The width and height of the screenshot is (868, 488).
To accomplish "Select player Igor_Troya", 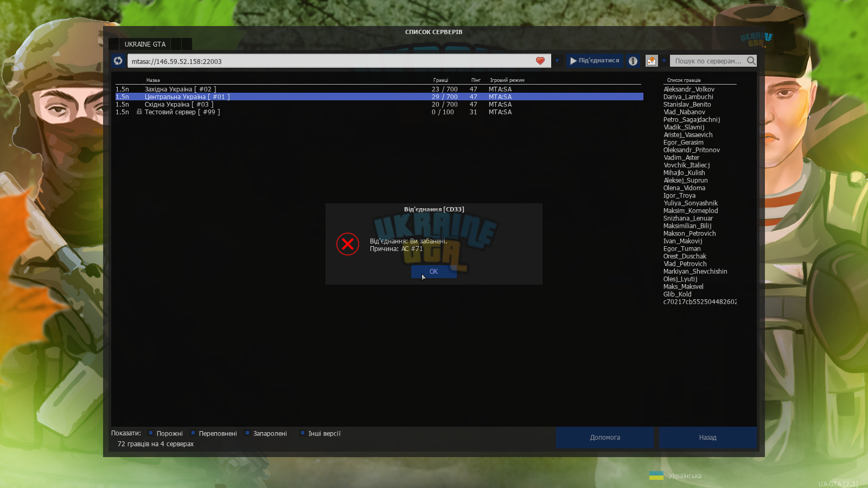I will 680,196.
